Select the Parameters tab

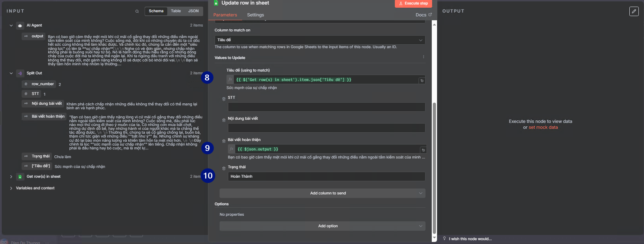[225, 15]
